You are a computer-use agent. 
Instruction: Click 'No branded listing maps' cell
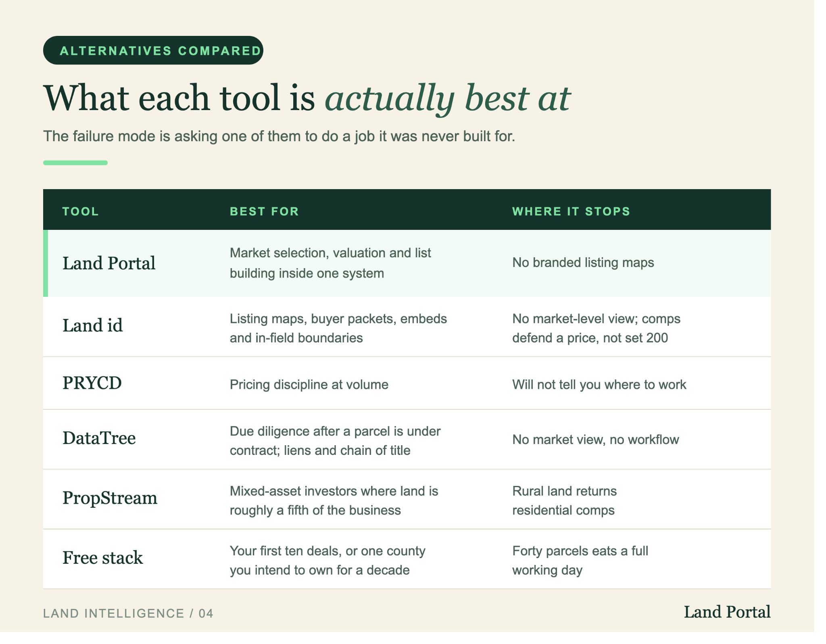coord(583,263)
